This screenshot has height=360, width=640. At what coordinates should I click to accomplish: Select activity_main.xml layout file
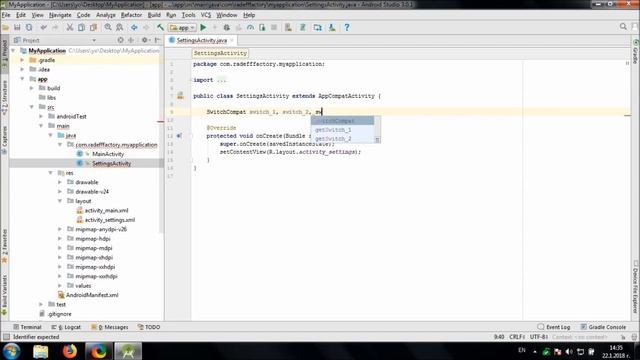coord(106,210)
